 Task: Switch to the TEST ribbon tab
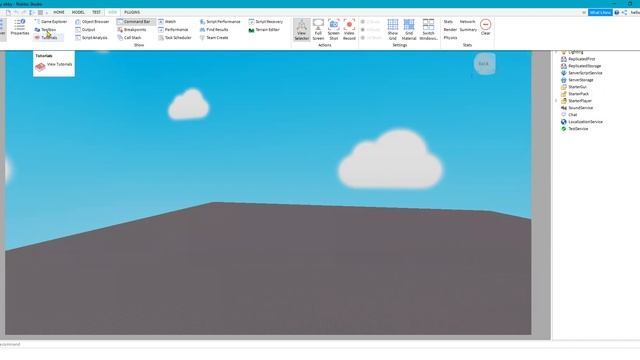[x=96, y=12]
